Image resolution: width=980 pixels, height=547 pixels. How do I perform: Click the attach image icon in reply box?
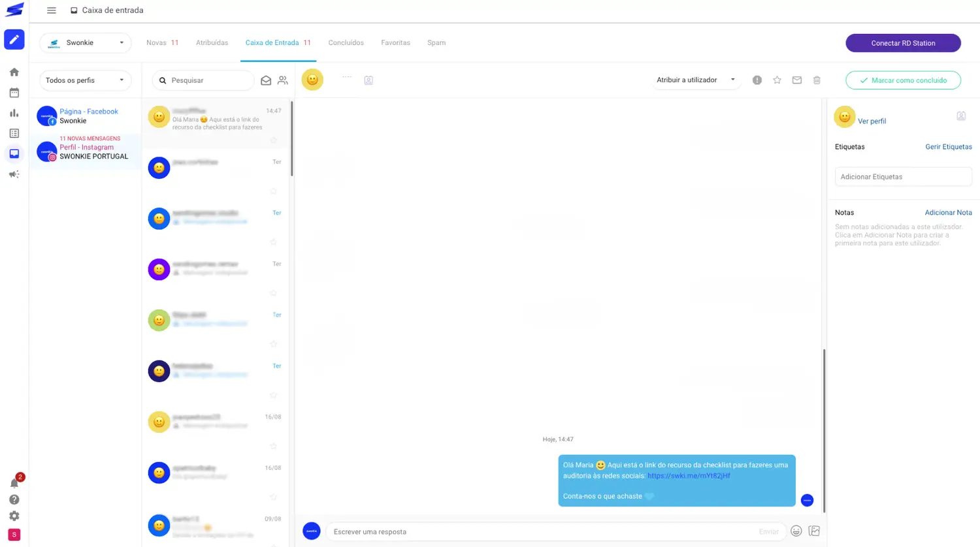[814, 531]
